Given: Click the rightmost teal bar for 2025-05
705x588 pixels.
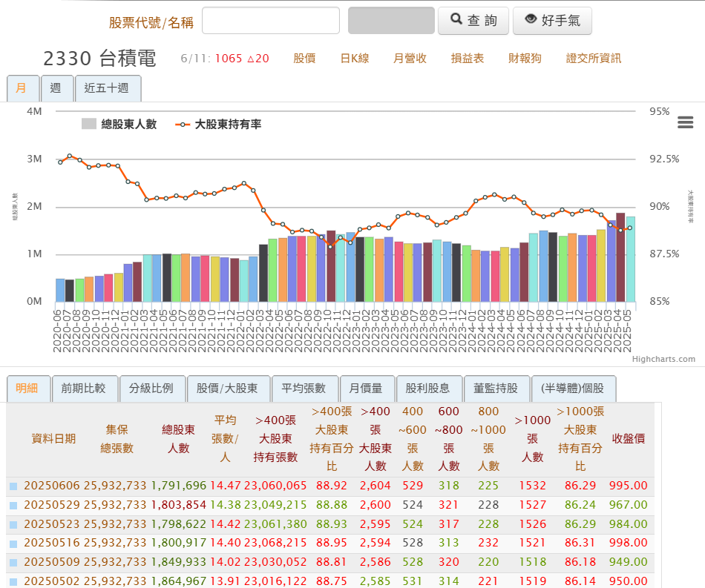Looking at the screenshot, I should click(x=630, y=260).
